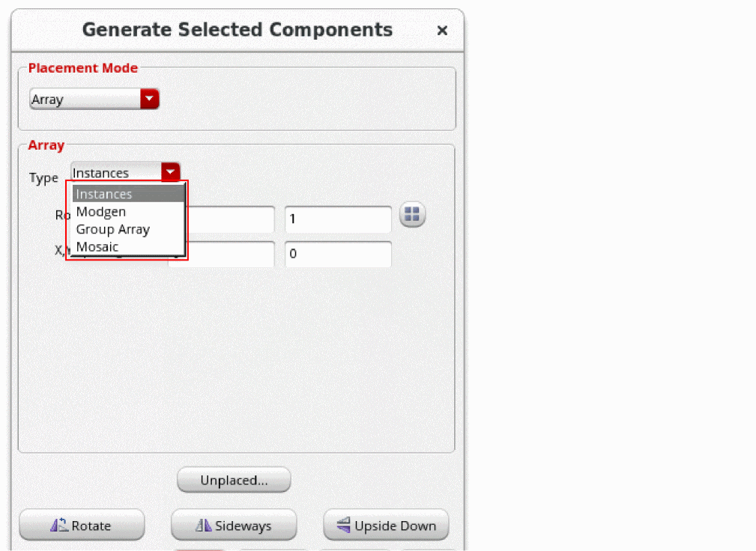
Task: Open the Placement Mode dropdown arrow
Action: click(x=150, y=99)
